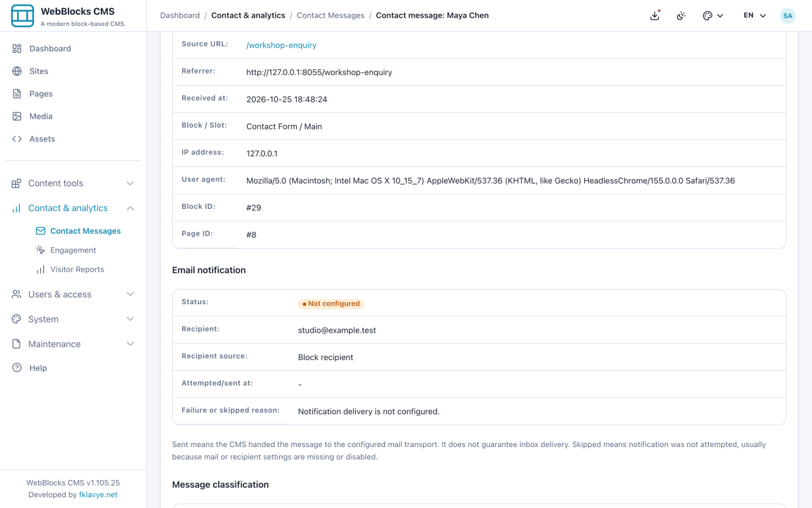This screenshot has width=812, height=508.
Task: Expand the Maintenance section
Action: (73, 344)
